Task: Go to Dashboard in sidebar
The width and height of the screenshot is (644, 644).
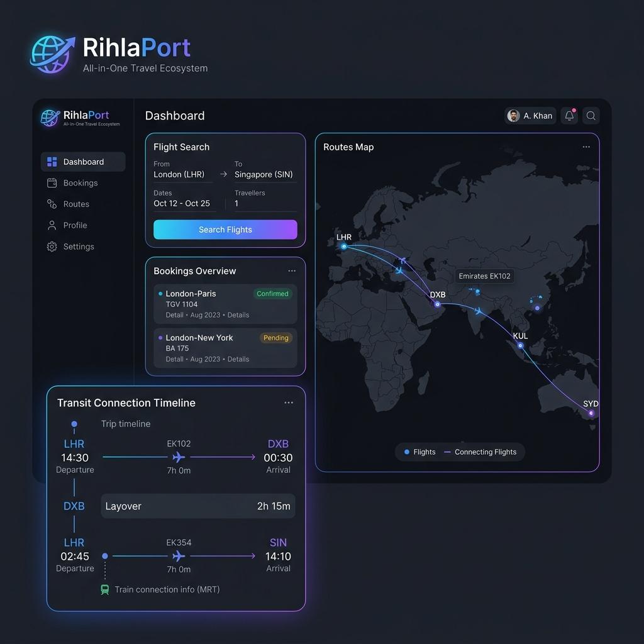Action: point(83,162)
